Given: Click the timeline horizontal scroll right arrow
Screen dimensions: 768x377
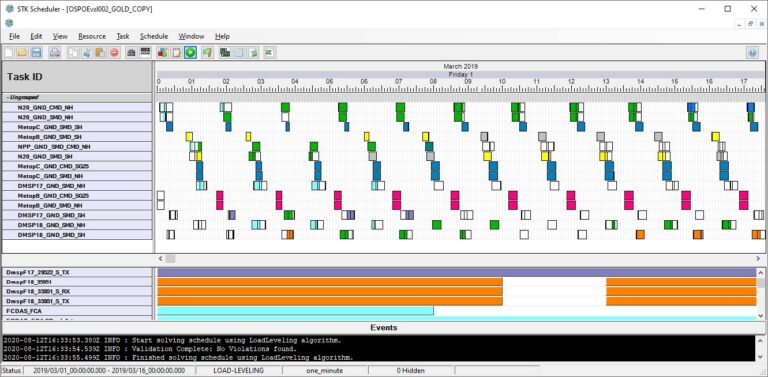Looking at the screenshot, I should click(x=758, y=259).
